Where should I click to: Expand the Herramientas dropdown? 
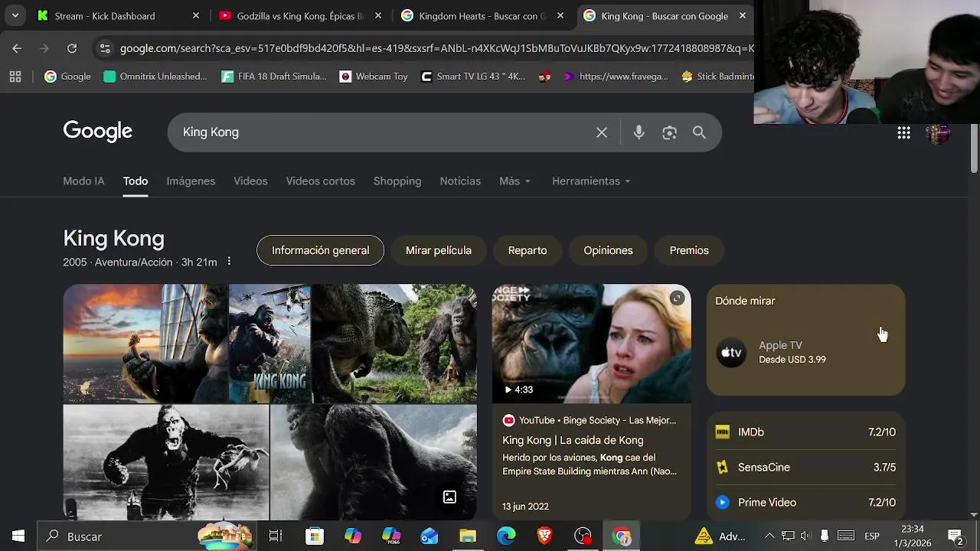coord(591,181)
